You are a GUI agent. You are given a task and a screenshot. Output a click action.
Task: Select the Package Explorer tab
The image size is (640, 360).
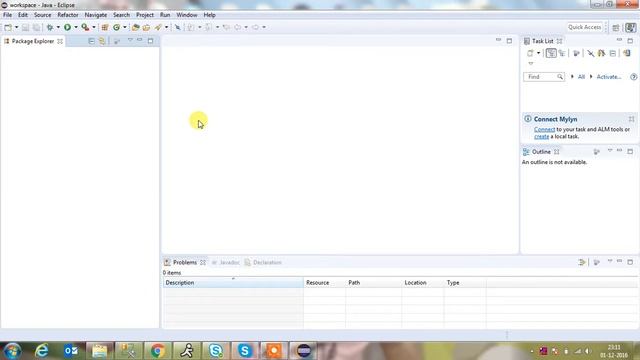pos(33,41)
